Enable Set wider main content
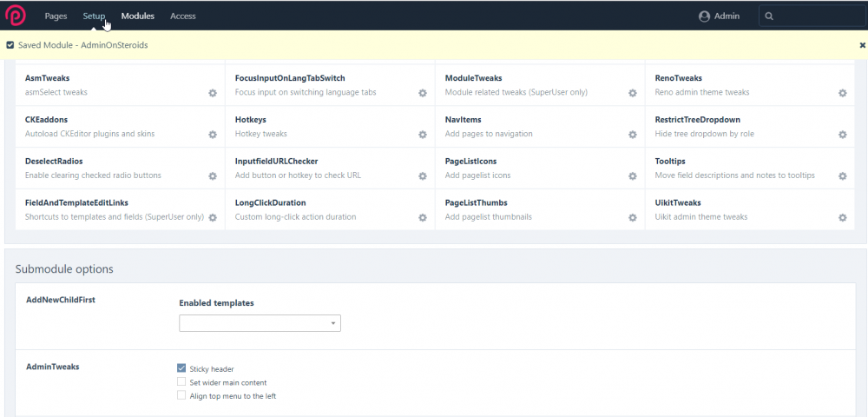This screenshot has height=417, width=868. coord(181,382)
